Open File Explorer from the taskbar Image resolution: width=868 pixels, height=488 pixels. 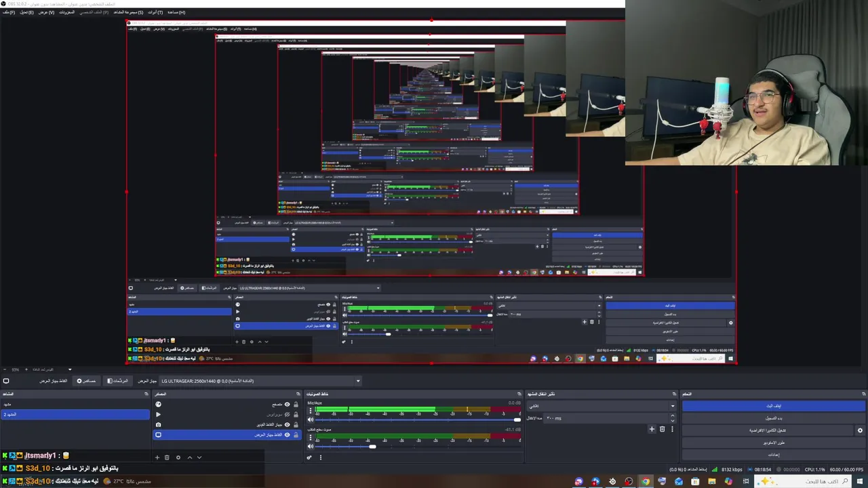point(712,481)
